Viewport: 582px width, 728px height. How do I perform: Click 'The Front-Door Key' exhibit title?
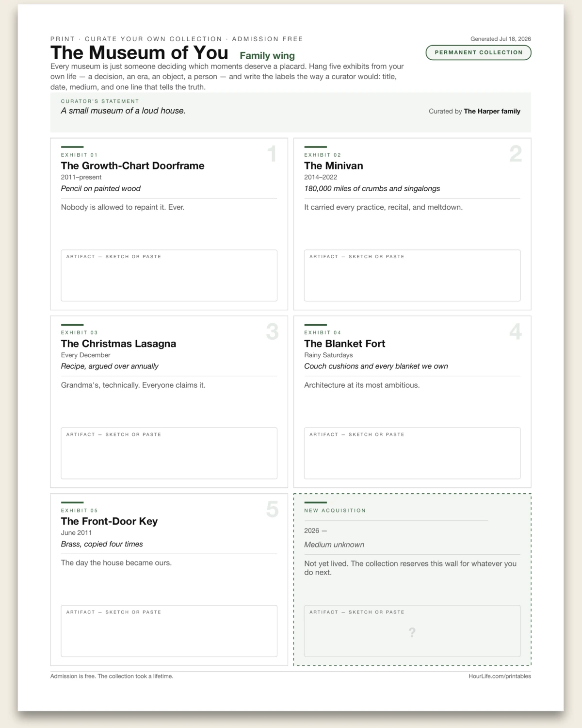click(x=109, y=521)
